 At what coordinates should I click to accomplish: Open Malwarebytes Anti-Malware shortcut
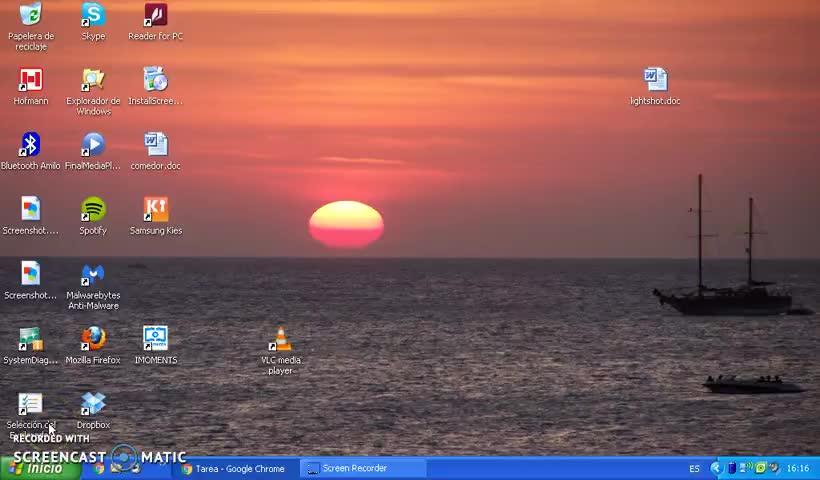coord(93,275)
